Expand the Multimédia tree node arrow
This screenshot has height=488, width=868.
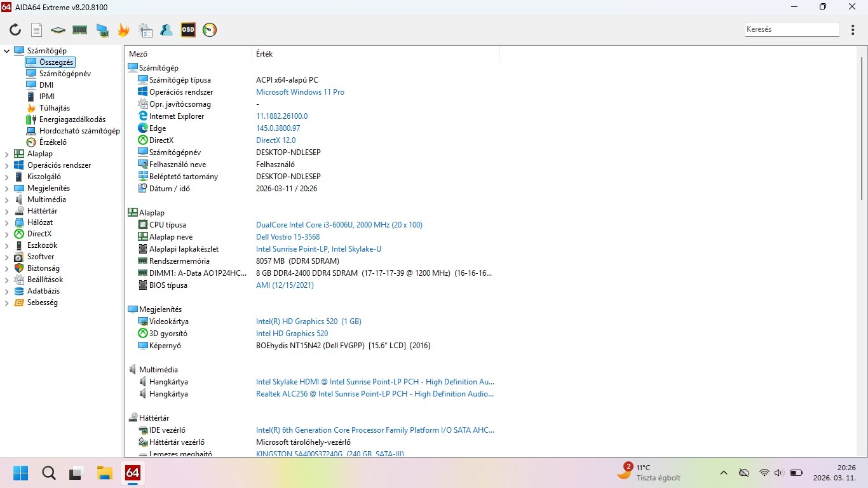[7, 200]
